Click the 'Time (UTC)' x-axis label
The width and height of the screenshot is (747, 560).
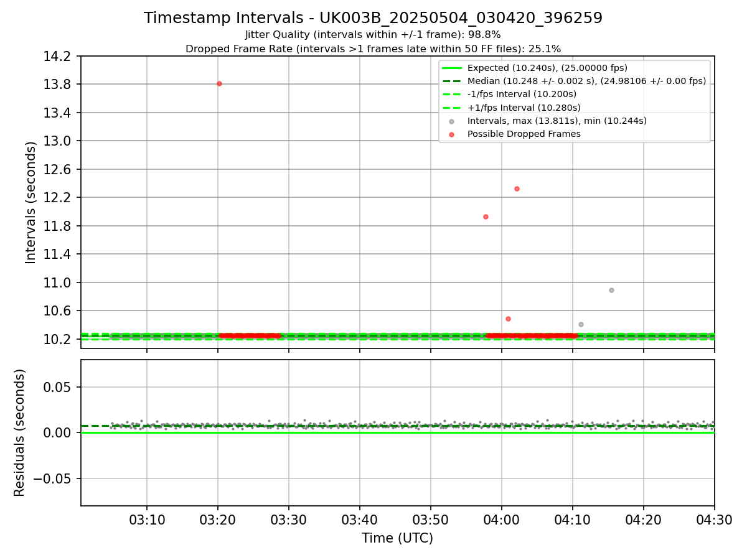(397, 538)
